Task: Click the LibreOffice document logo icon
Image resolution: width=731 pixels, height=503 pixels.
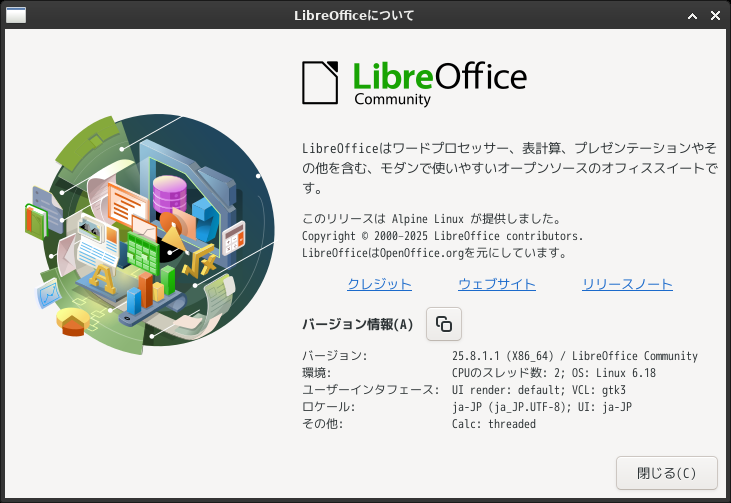Action: click(320, 83)
